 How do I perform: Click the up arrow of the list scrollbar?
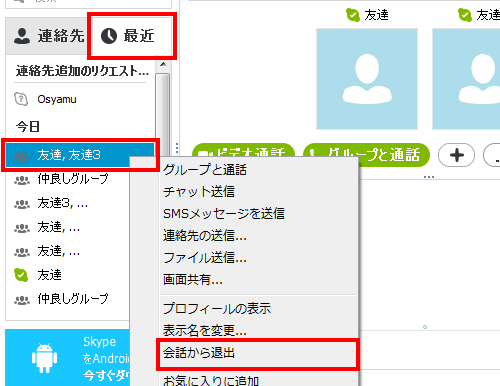[x=163, y=65]
